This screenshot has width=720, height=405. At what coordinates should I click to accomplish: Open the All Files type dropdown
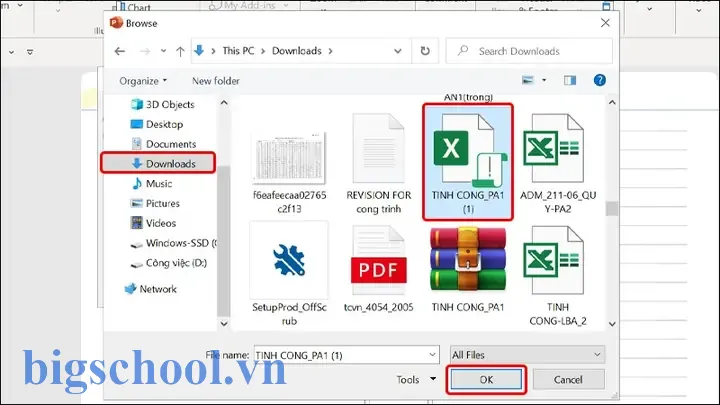click(x=527, y=355)
